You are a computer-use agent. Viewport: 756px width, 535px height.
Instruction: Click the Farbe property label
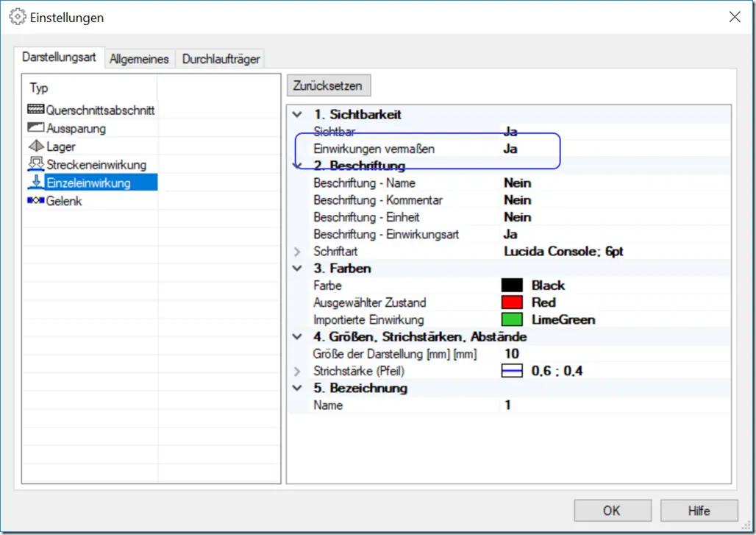[327, 285]
